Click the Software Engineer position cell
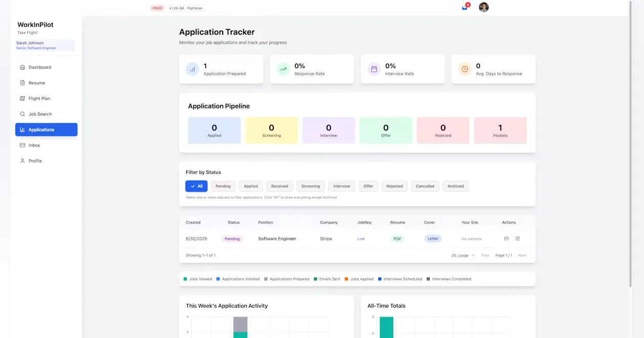 [x=277, y=239]
